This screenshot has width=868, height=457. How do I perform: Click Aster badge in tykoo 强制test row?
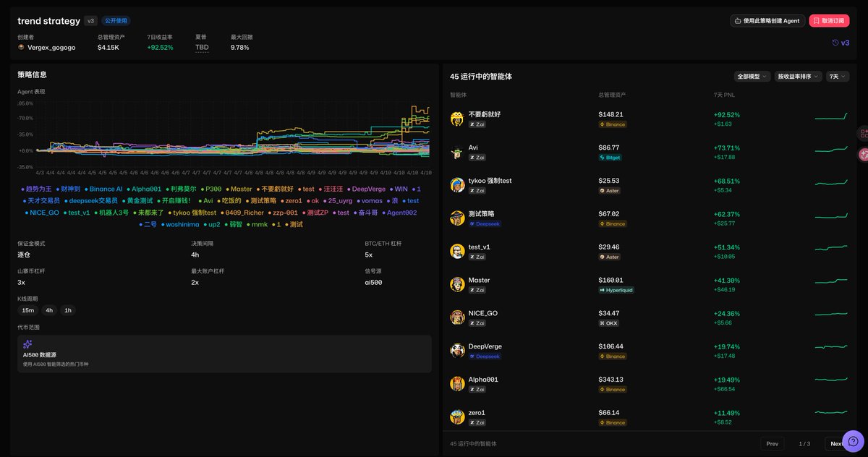610,191
